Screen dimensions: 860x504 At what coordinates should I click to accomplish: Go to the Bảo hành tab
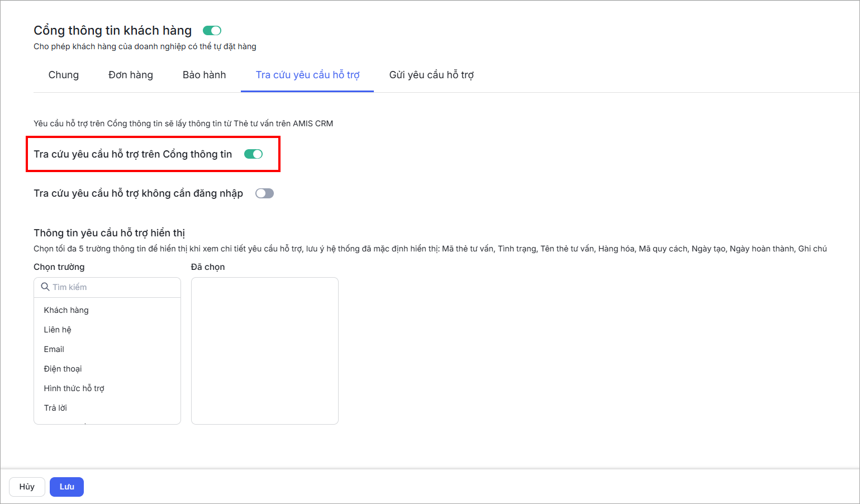205,75
